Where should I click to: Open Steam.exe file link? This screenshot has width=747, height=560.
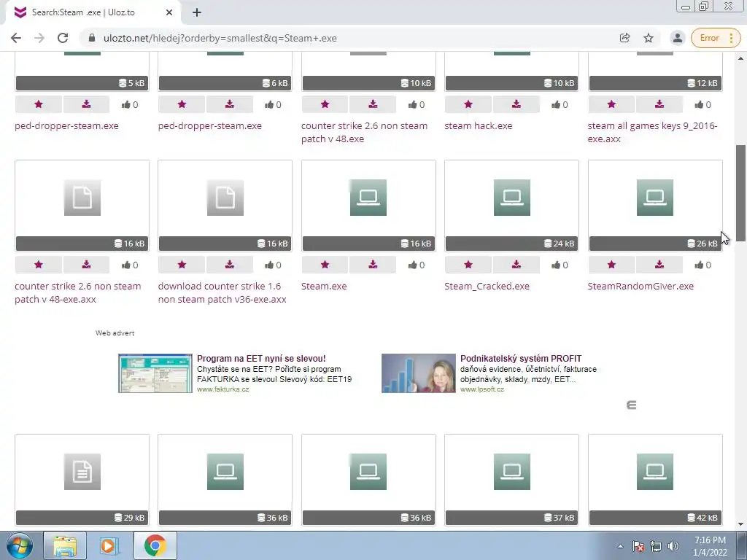(x=324, y=286)
